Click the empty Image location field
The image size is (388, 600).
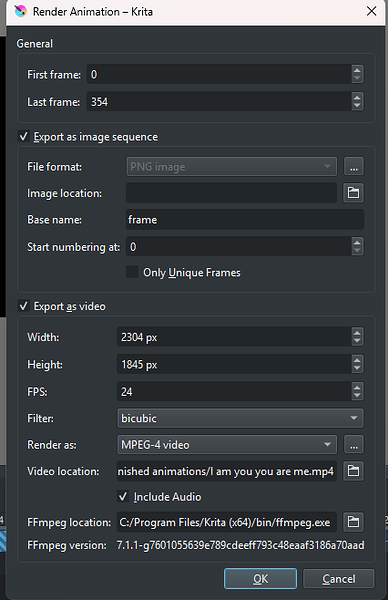[x=231, y=193]
